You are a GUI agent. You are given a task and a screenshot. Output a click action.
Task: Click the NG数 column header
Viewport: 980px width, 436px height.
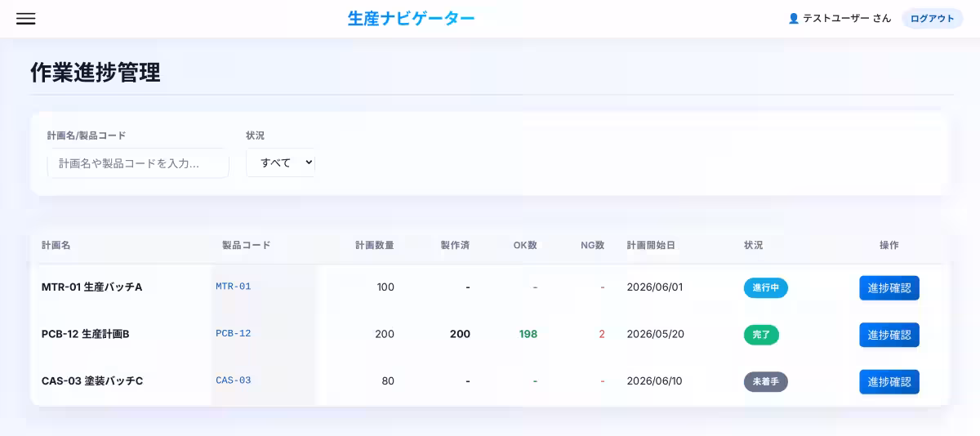(593, 245)
